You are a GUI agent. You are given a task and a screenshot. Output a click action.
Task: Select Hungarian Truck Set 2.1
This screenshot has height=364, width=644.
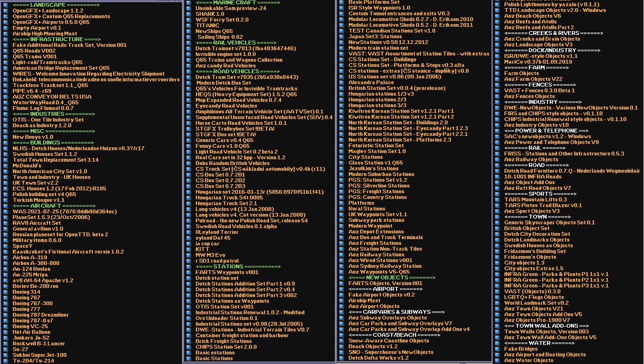pyautogui.click(x=226, y=203)
